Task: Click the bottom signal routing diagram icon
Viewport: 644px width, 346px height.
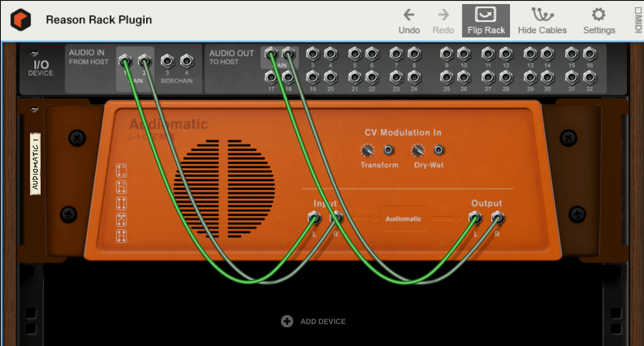Action: coord(121,236)
